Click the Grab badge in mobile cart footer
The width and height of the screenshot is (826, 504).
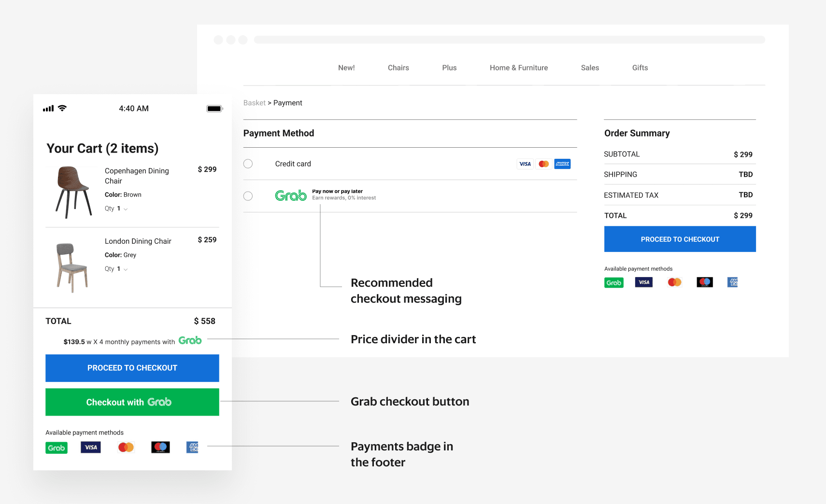click(x=57, y=448)
